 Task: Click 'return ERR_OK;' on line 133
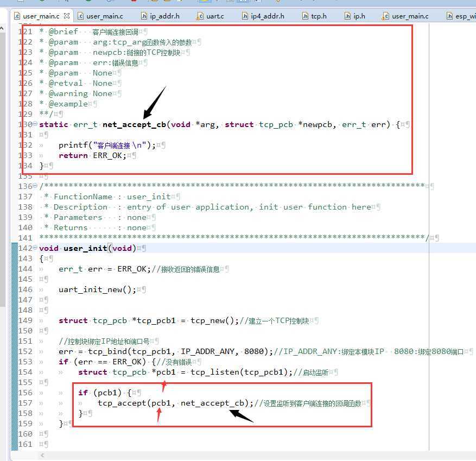click(x=92, y=155)
